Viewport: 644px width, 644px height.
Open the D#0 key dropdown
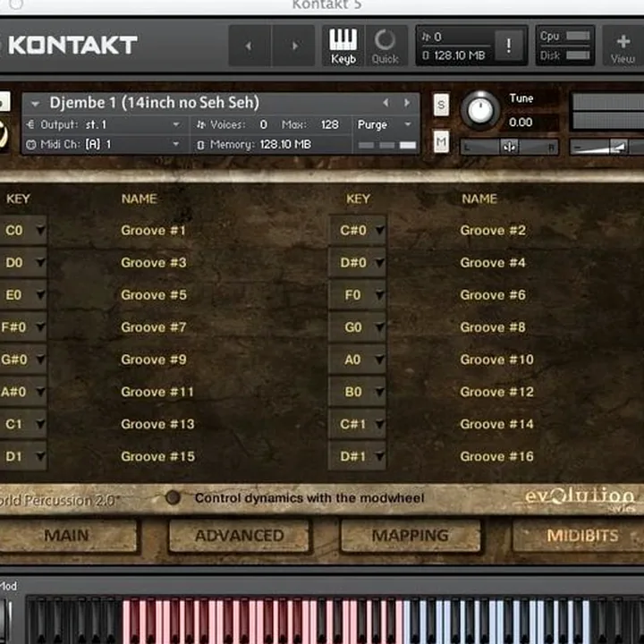pos(358,262)
